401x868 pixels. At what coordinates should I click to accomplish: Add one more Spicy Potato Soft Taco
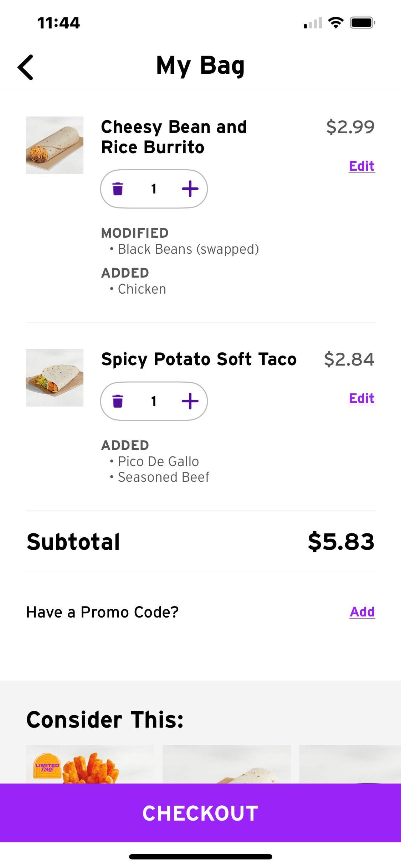(190, 401)
